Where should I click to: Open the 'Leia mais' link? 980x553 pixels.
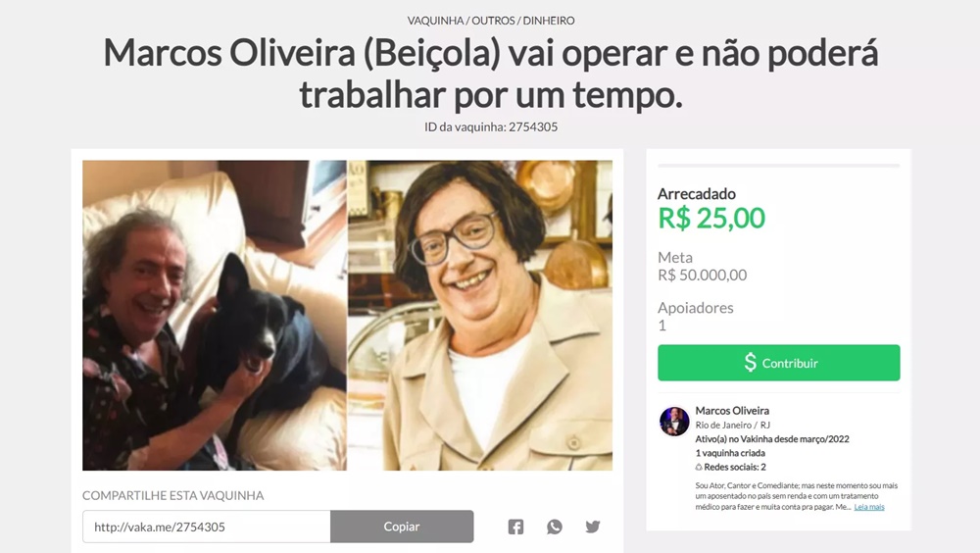pos(868,507)
